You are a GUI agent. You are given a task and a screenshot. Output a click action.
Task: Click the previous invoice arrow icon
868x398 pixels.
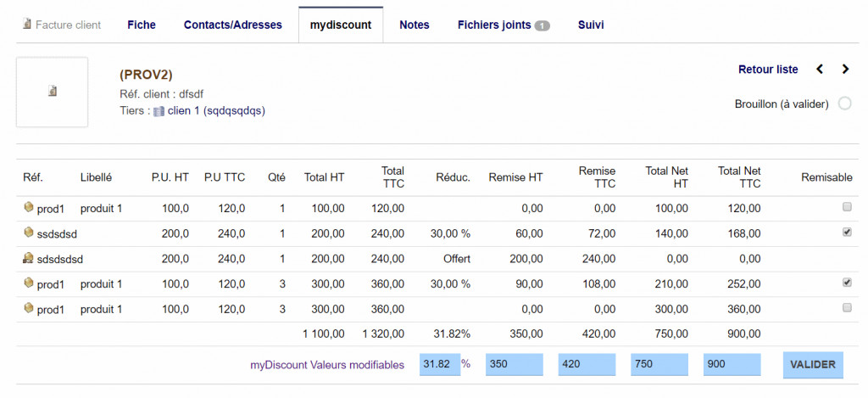tap(820, 70)
